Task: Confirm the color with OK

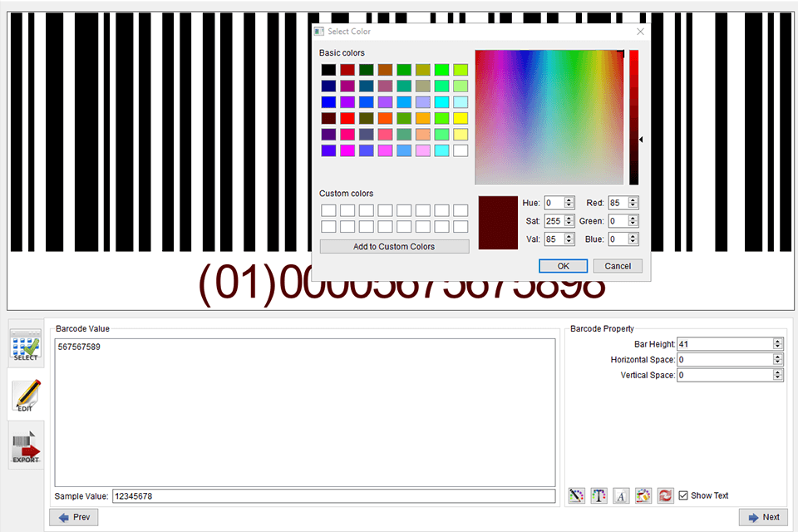Action: (x=563, y=266)
